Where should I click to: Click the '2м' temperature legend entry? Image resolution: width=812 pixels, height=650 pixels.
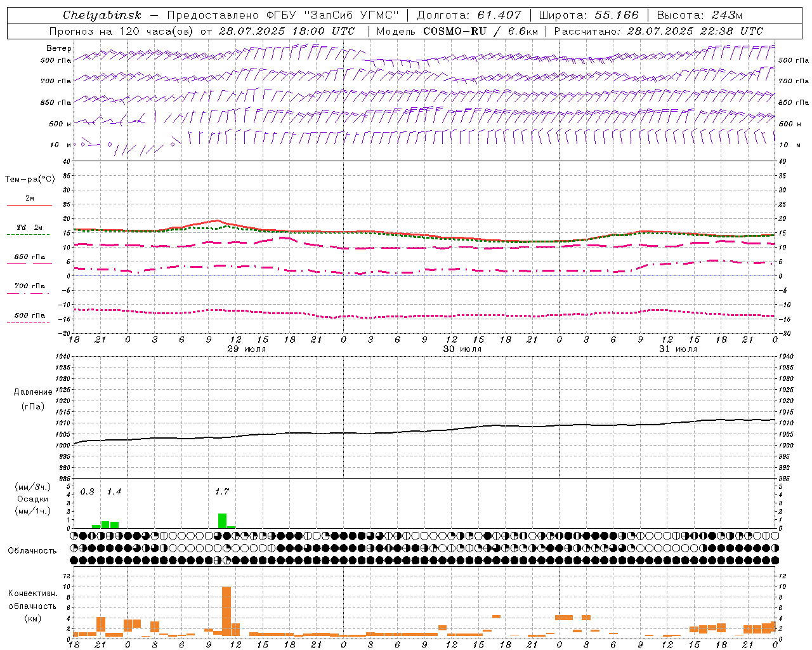(x=30, y=198)
